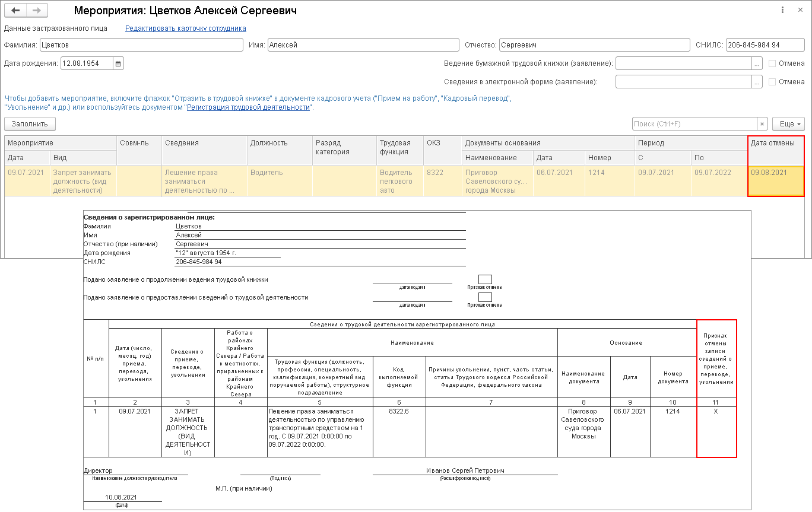Click the Наименование sub-column header
The height and width of the screenshot is (512, 812).
pyautogui.click(x=498, y=158)
